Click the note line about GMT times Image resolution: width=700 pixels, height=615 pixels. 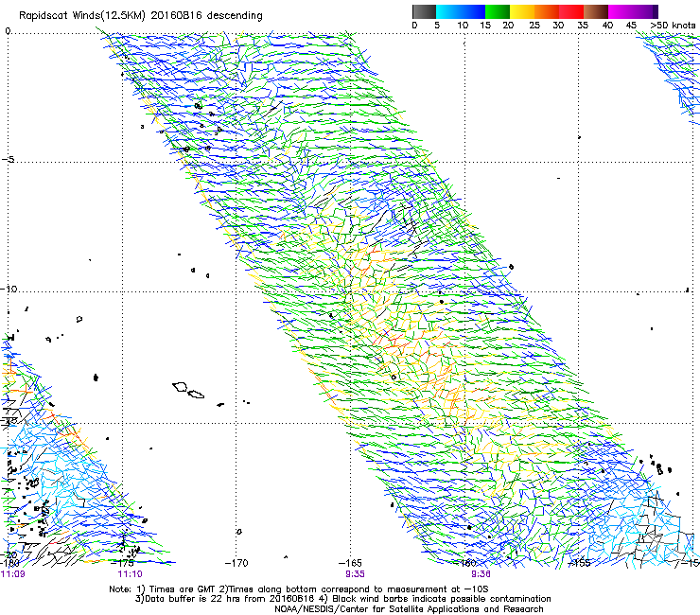coord(299,589)
